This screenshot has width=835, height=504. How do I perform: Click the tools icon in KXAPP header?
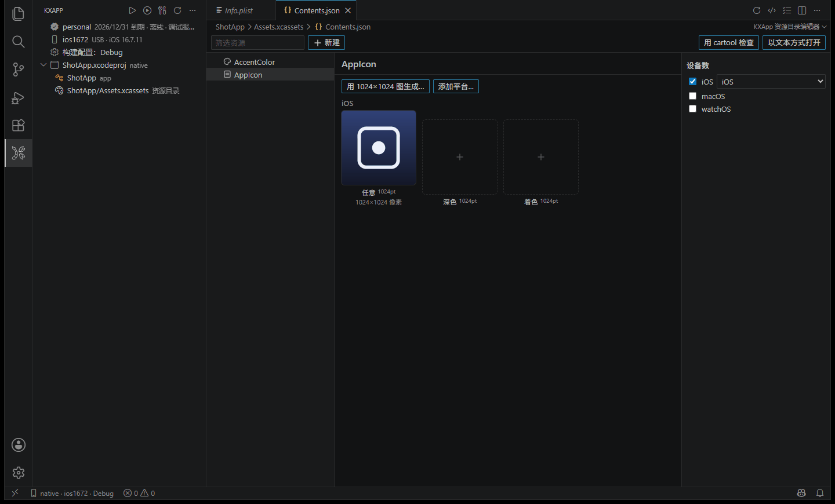(162, 10)
